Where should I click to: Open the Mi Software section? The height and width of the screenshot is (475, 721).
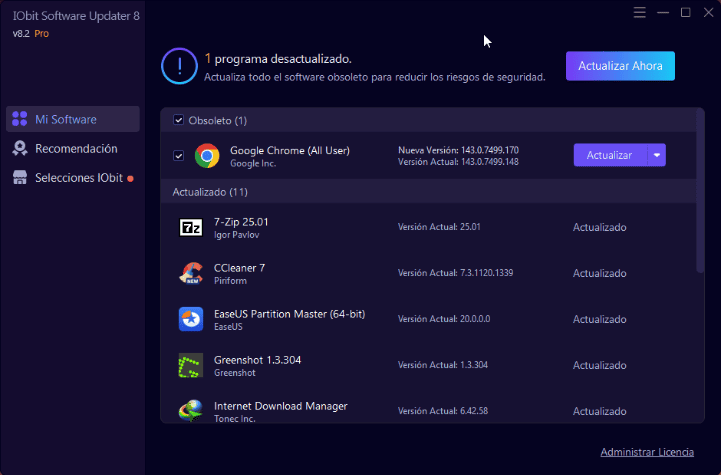73,119
